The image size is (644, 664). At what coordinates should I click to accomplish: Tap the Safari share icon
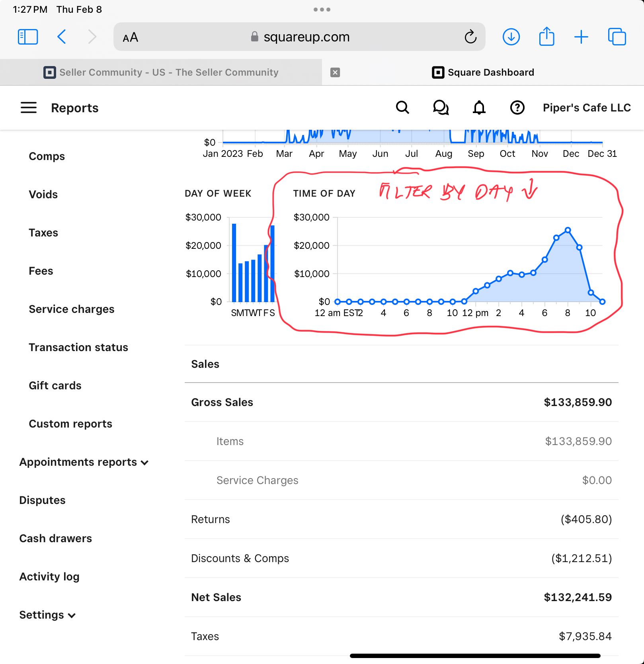[546, 37]
